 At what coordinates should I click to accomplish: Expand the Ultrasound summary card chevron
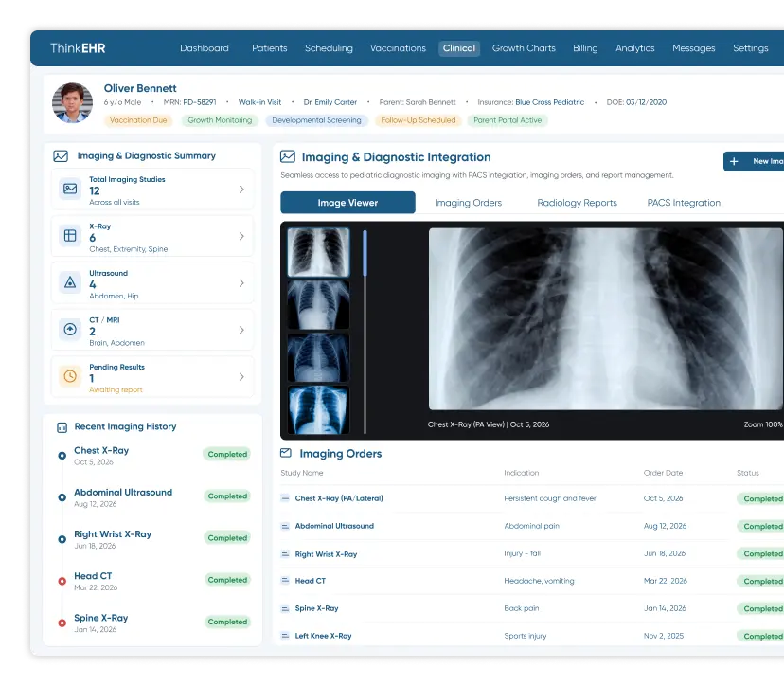(x=241, y=282)
